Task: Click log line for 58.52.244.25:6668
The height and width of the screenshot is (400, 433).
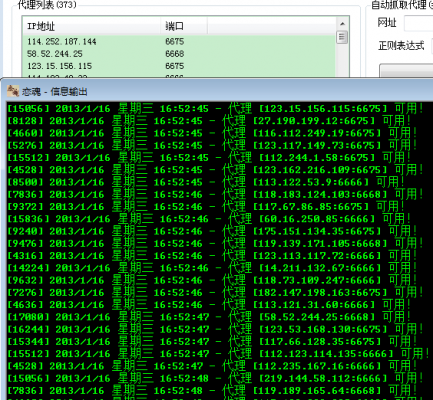Action: 209,317
